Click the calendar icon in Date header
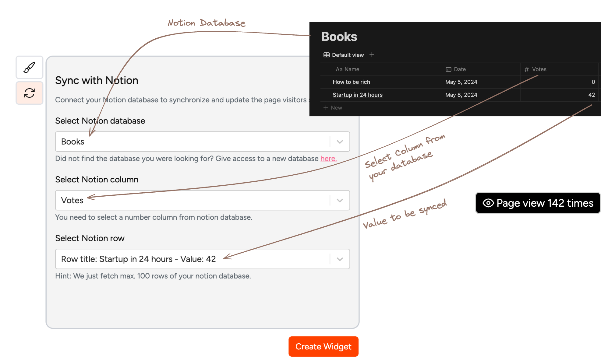Viewport: 608px width, 364px height. tap(448, 69)
